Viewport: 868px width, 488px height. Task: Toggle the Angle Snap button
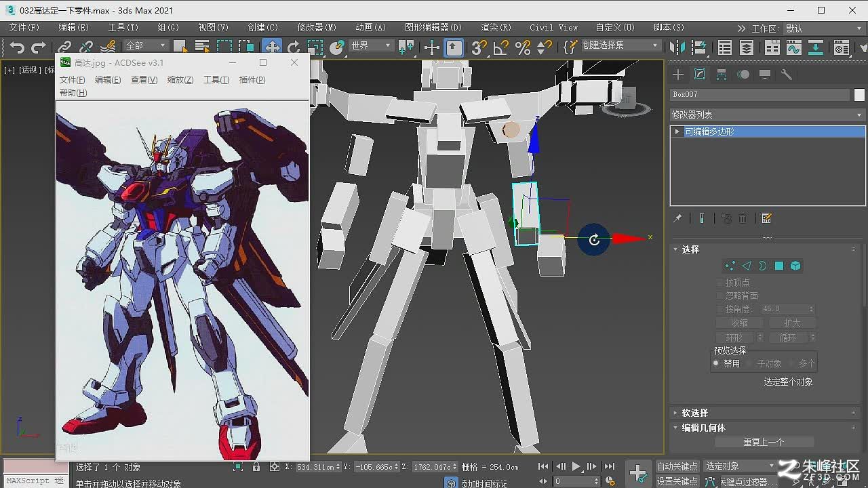tap(500, 47)
